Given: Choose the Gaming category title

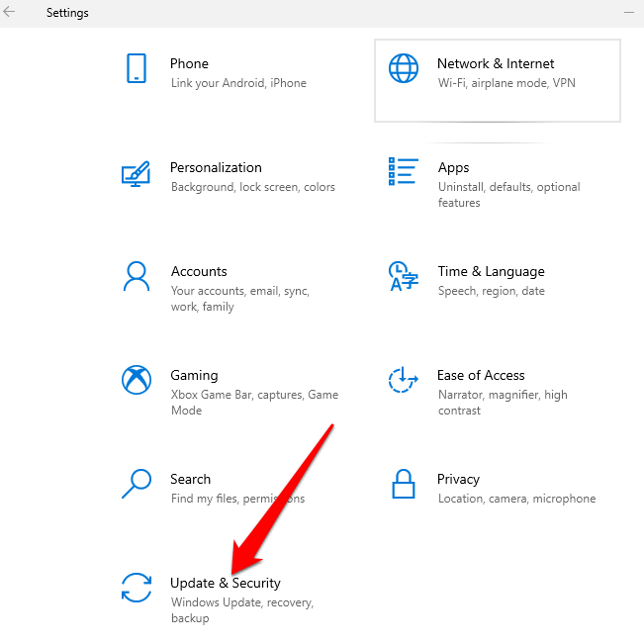Looking at the screenshot, I should click(x=194, y=375).
